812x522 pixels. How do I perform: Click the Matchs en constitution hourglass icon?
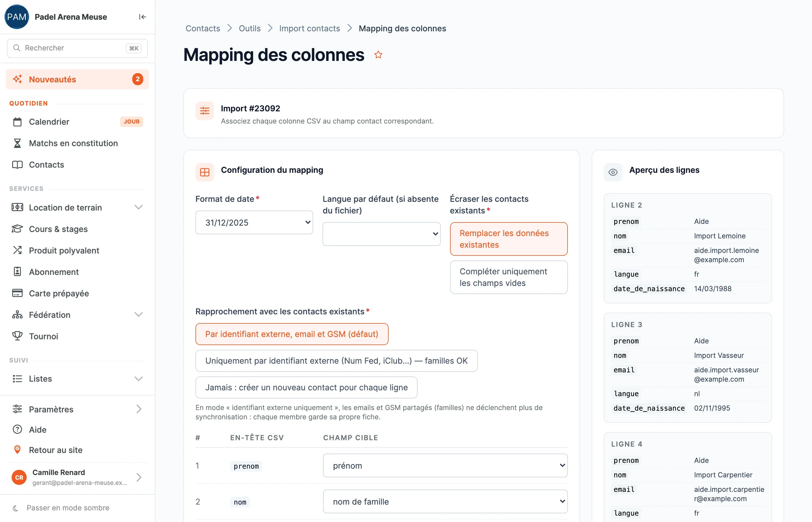click(17, 143)
